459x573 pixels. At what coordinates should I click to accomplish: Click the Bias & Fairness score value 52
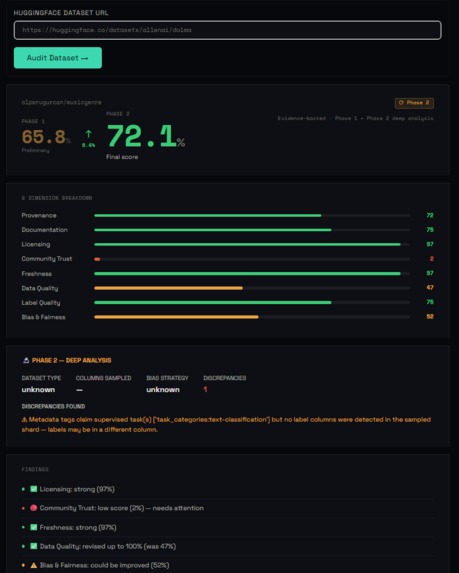(x=430, y=316)
